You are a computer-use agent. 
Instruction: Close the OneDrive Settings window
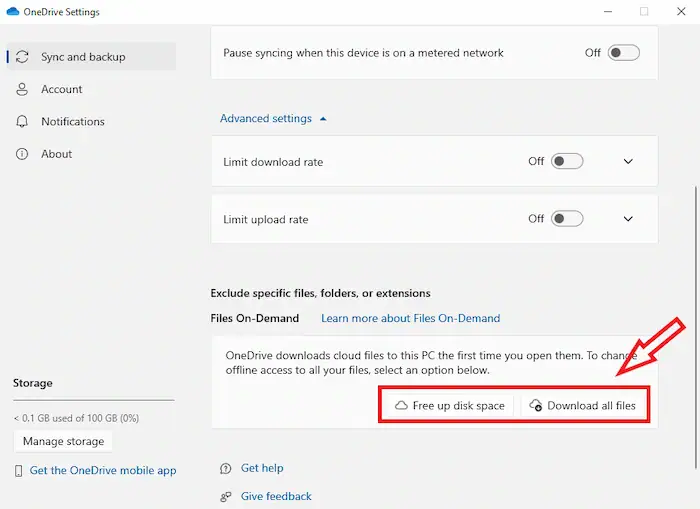point(681,12)
